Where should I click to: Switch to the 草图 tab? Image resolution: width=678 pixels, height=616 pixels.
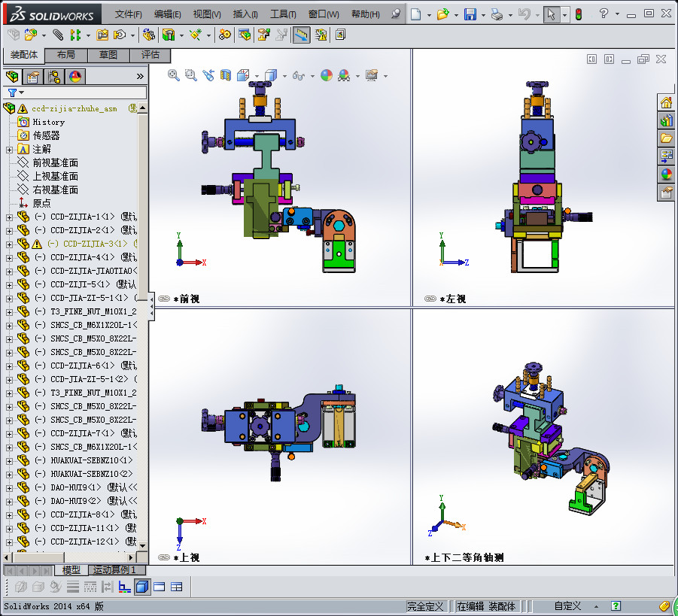(x=108, y=55)
